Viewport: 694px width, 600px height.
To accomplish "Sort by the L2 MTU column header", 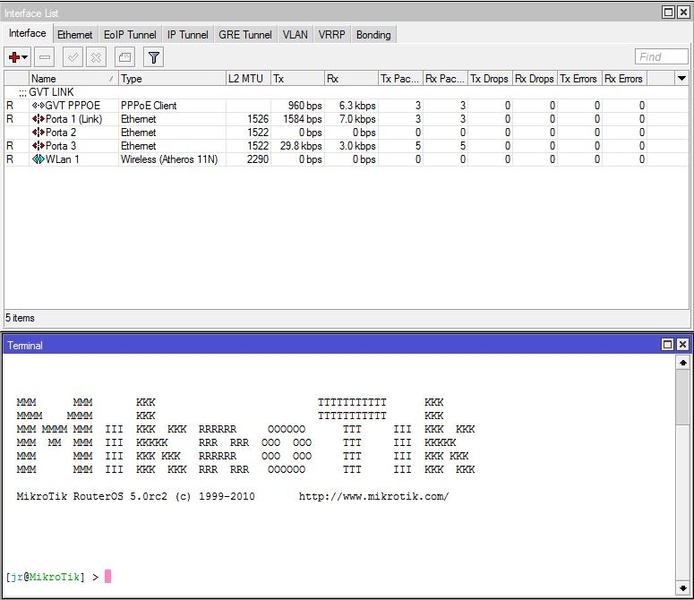I will click(248, 79).
